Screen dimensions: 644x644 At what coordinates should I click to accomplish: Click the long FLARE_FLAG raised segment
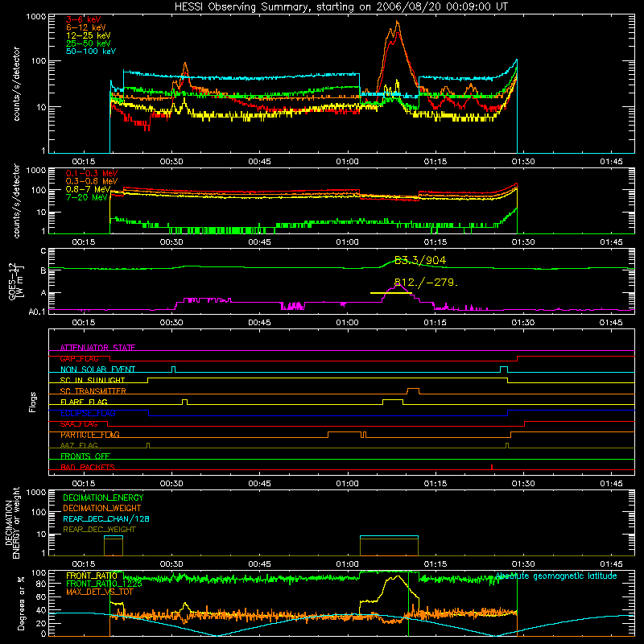(393, 402)
